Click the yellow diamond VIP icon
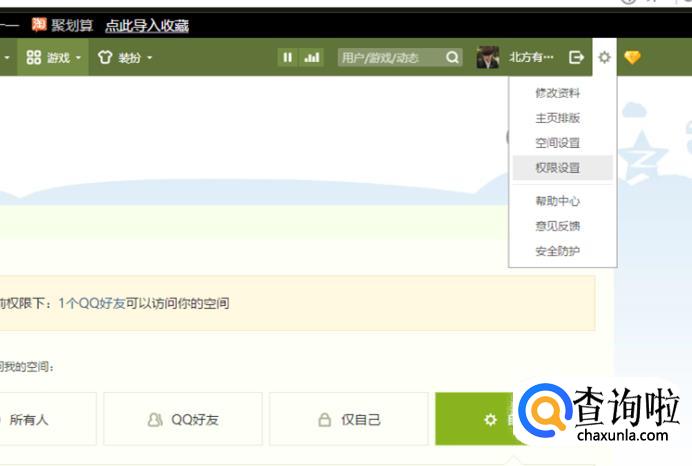 (x=632, y=58)
